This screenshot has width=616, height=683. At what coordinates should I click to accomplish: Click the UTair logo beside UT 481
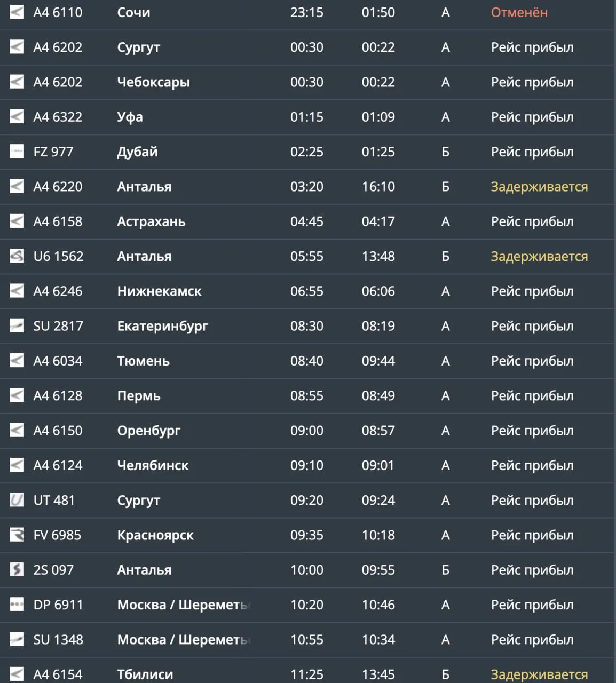click(x=17, y=500)
